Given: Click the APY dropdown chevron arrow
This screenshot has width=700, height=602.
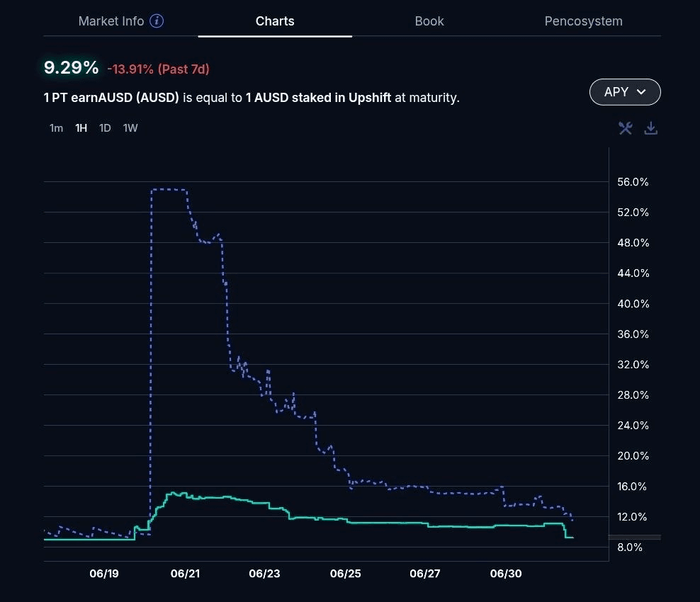Looking at the screenshot, I should pos(641,92).
